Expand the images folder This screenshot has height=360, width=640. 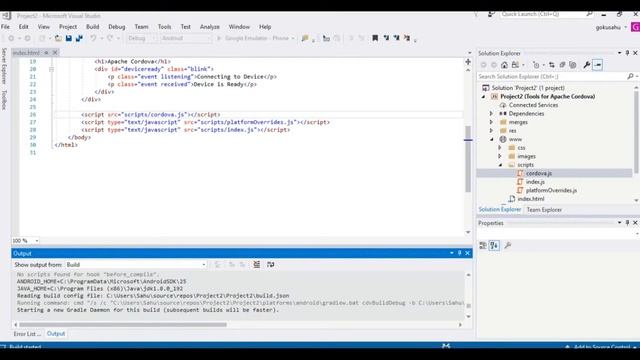(x=500, y=156)
